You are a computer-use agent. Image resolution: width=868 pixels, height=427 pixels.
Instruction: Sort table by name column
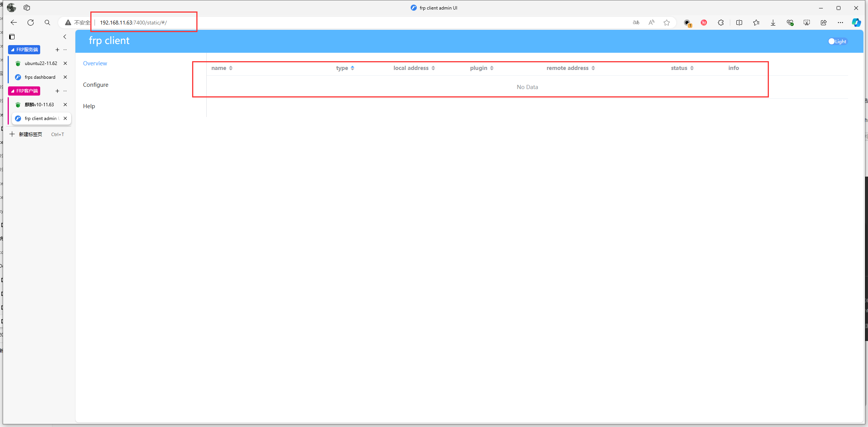tap(222, 68)
